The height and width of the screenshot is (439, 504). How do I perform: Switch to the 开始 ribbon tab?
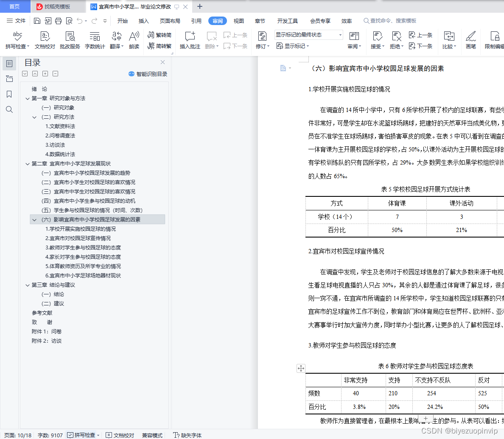pyautogui.click(x=123, y=21)
